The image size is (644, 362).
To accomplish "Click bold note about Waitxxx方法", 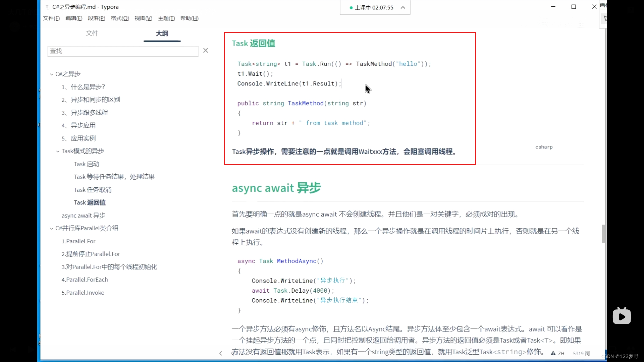I will coord(344,152).
